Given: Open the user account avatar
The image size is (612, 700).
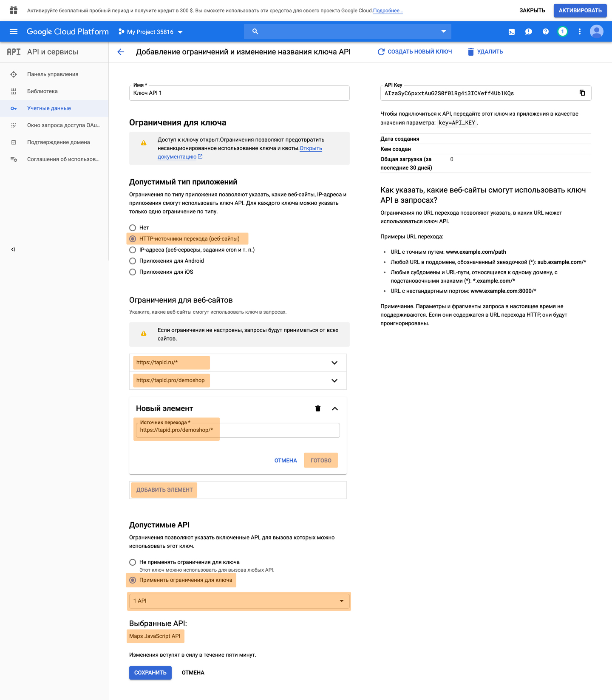Looking at the screenshot, I should click(596, 31).
